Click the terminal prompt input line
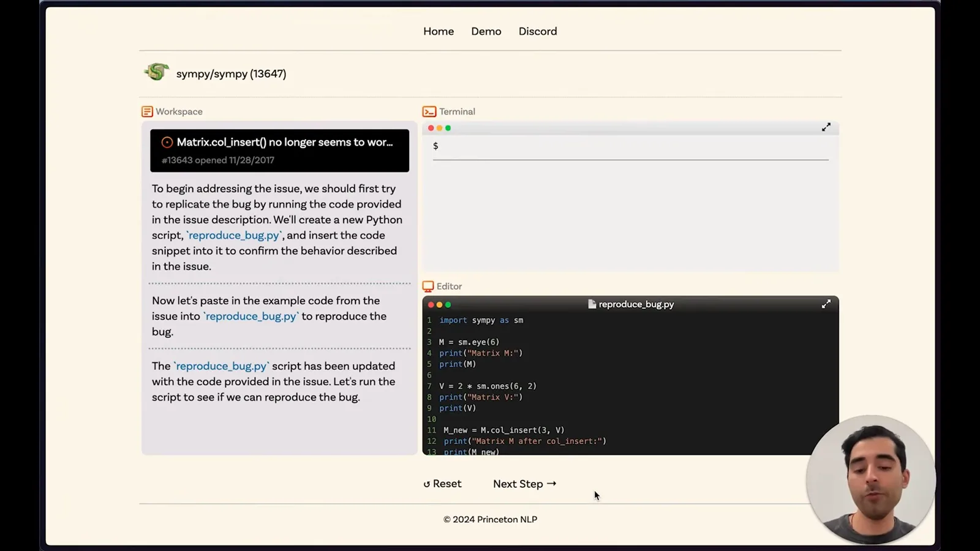 click(630, 146)
